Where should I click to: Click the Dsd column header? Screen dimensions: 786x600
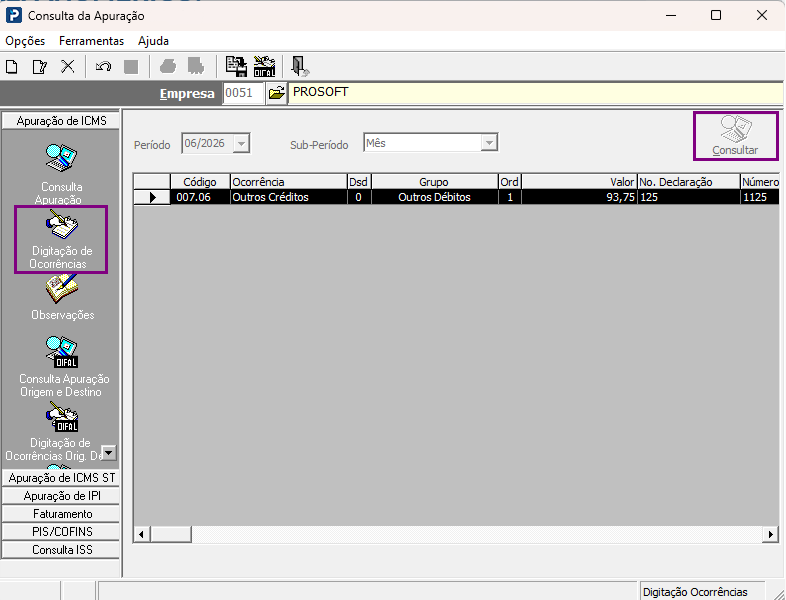point(359,181)
